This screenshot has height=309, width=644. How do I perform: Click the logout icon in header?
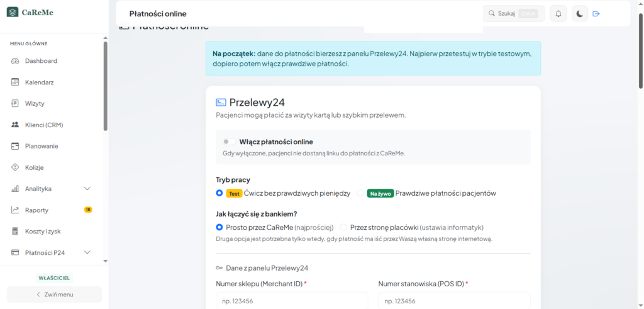[x=596, y=14]
